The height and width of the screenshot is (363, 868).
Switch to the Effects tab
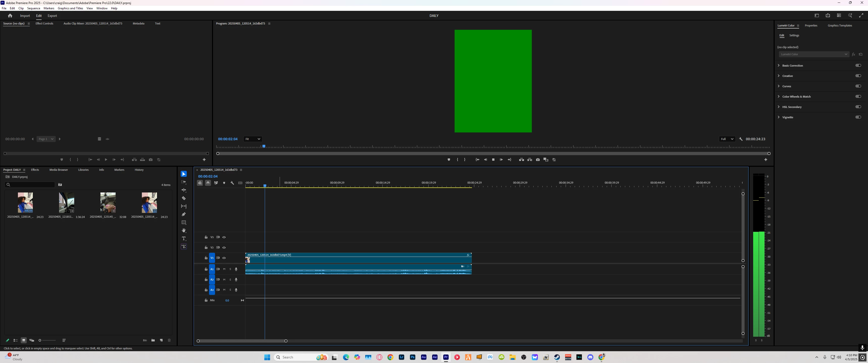(35, 170)
